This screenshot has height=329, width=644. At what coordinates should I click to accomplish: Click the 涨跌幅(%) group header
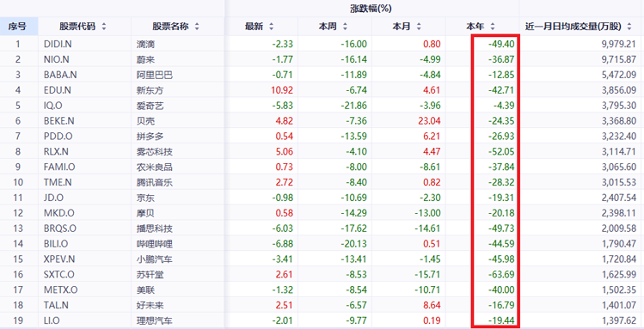pos(371,9)
